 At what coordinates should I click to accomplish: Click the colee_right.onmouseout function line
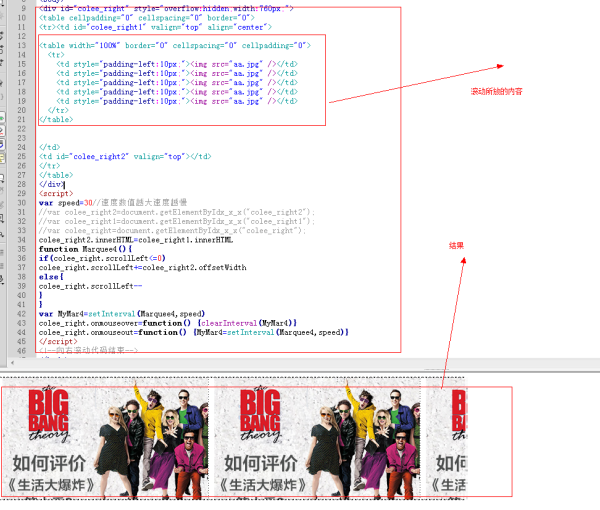coord(194,332)
